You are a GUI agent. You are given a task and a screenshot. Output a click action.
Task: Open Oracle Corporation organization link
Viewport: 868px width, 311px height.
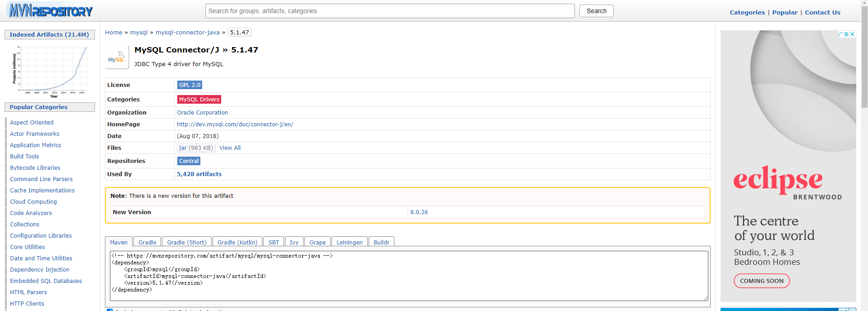(x=202, y=112)
